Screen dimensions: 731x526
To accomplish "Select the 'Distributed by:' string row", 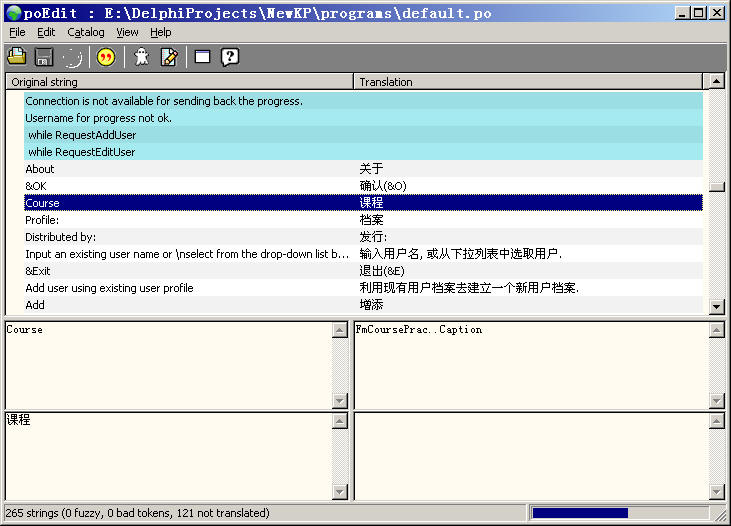I will 363,237.
